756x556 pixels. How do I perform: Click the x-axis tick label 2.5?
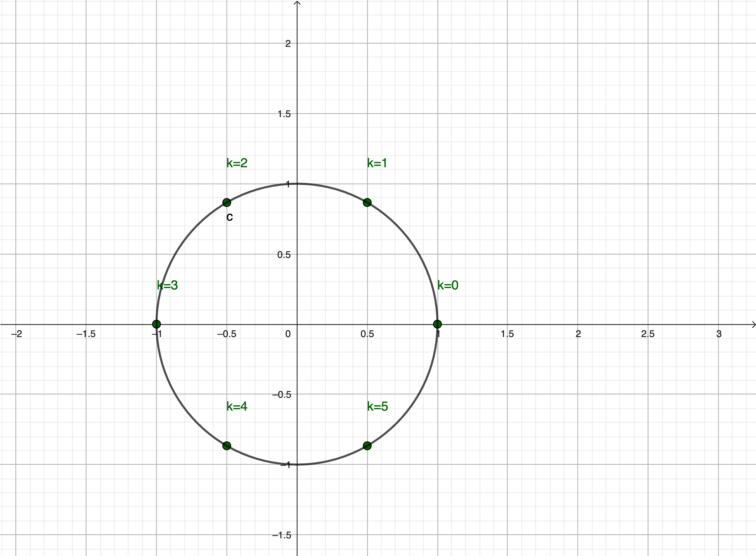tap(648, 334)
